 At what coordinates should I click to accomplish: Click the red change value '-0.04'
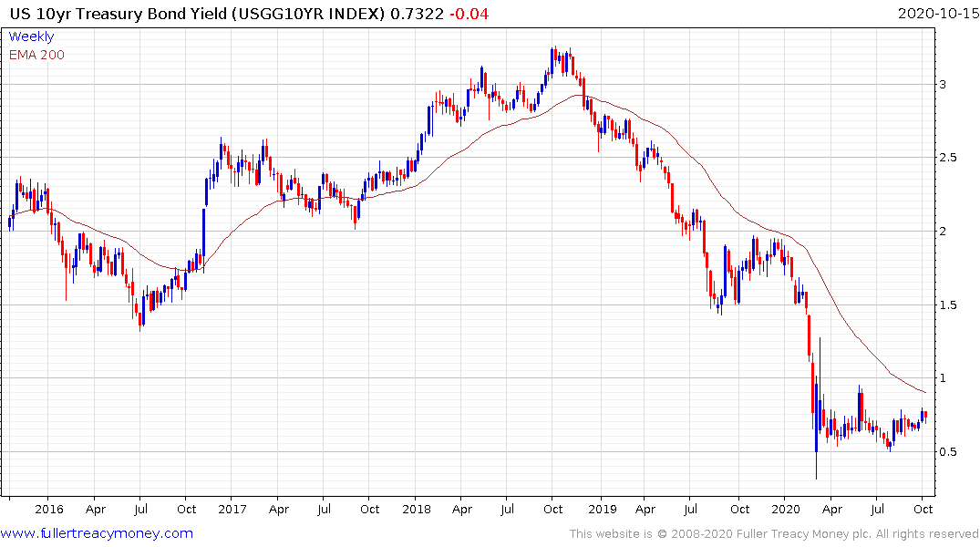469,14
